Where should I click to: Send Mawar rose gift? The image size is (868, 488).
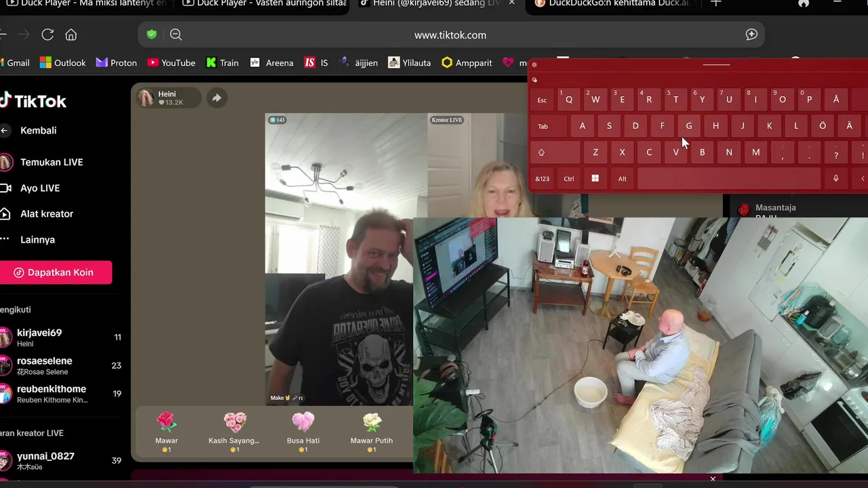tap(166, 432)
